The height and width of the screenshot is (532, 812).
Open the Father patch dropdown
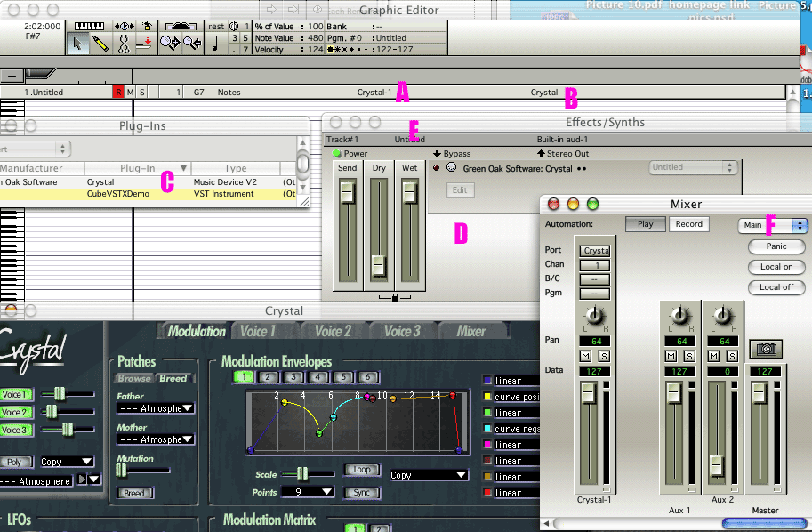pyautogui.click(x=155, y=408)
